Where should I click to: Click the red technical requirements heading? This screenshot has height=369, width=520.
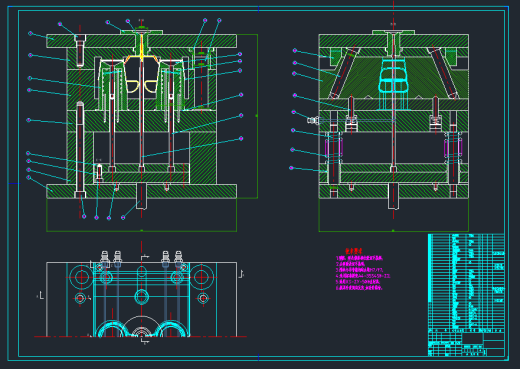coord(353,251)
